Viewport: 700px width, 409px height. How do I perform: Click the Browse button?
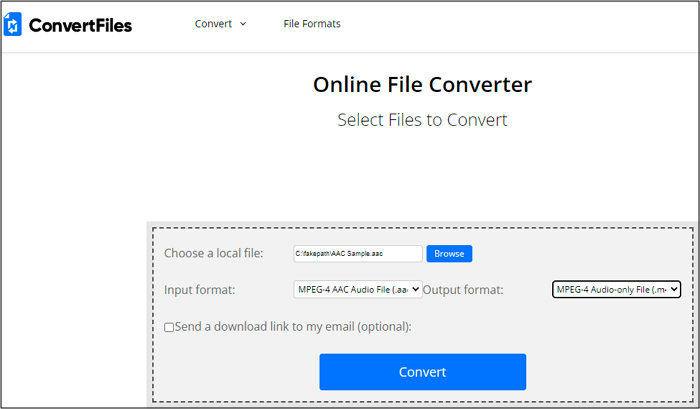[x=449, y=254]
